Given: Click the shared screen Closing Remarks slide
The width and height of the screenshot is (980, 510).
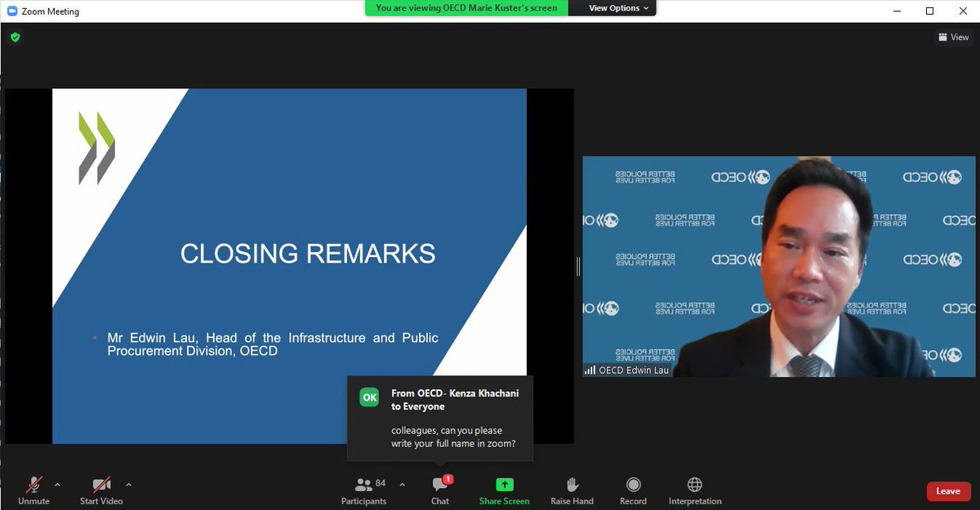Looking at the screenshot, I should click(x=289, y=266).
